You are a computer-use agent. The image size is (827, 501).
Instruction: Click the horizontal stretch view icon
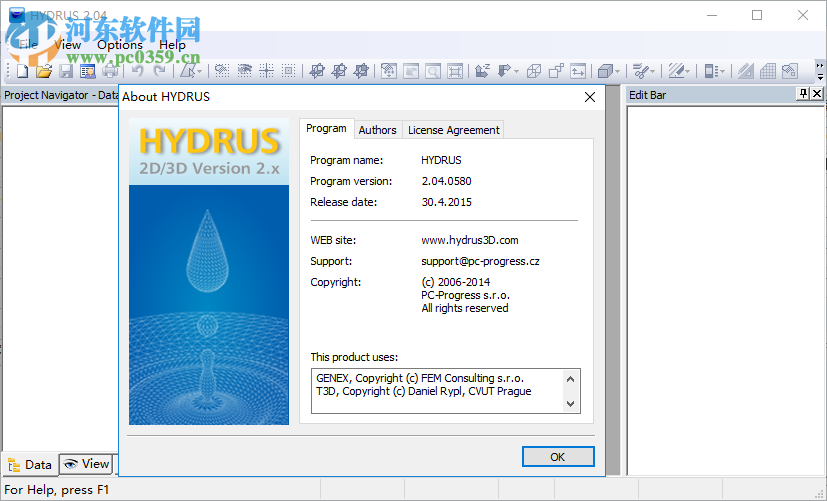pos(578,71)
